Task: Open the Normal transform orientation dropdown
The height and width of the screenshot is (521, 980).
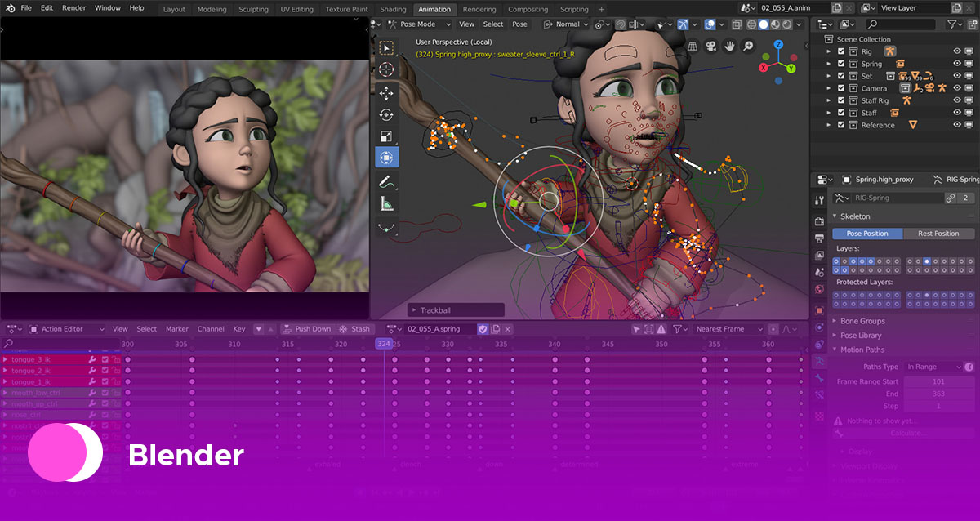Action: point(568,24)
